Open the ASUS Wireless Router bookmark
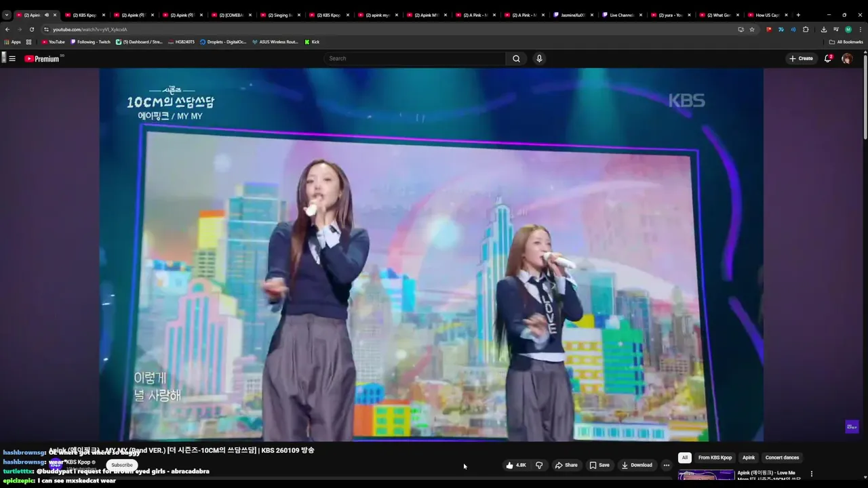Image resolution: width=868 pixels, height=488 pixels. point(275,42)
